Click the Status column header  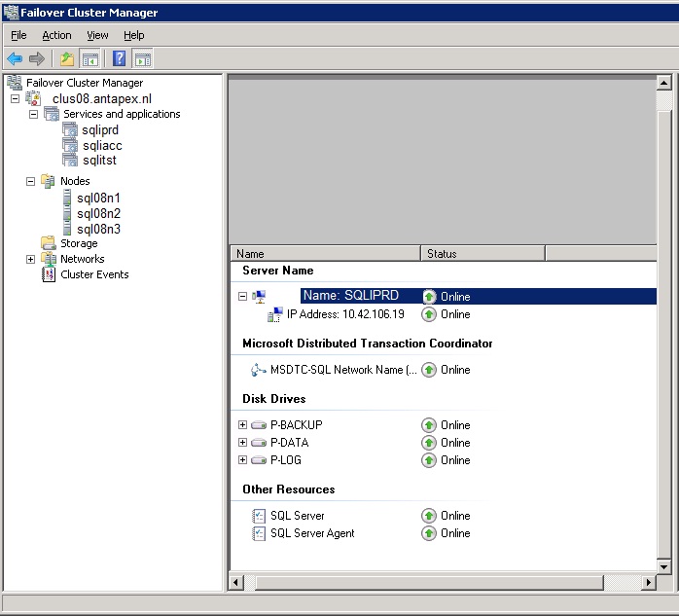coord(482,253)
